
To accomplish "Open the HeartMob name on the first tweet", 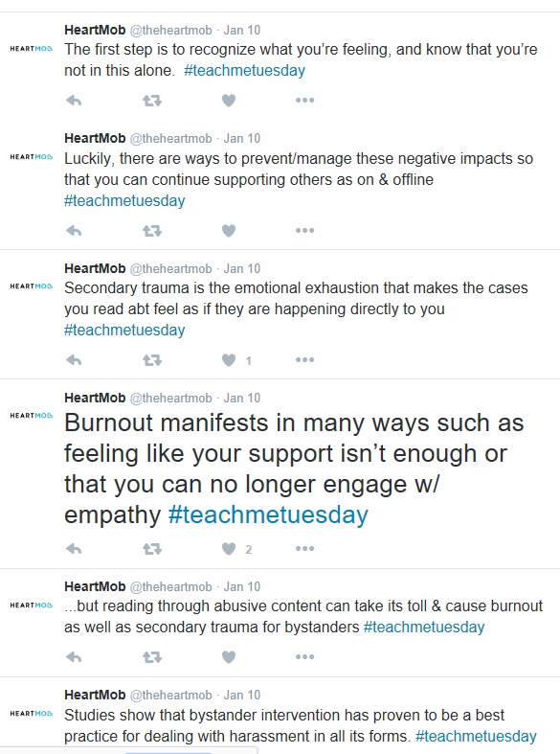I will point(95,30).
